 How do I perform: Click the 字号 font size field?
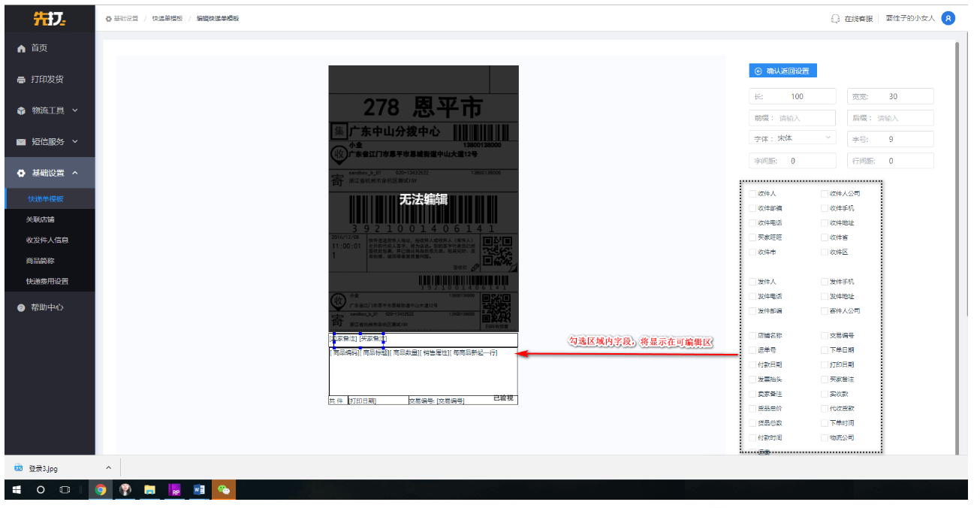(891, 139)
